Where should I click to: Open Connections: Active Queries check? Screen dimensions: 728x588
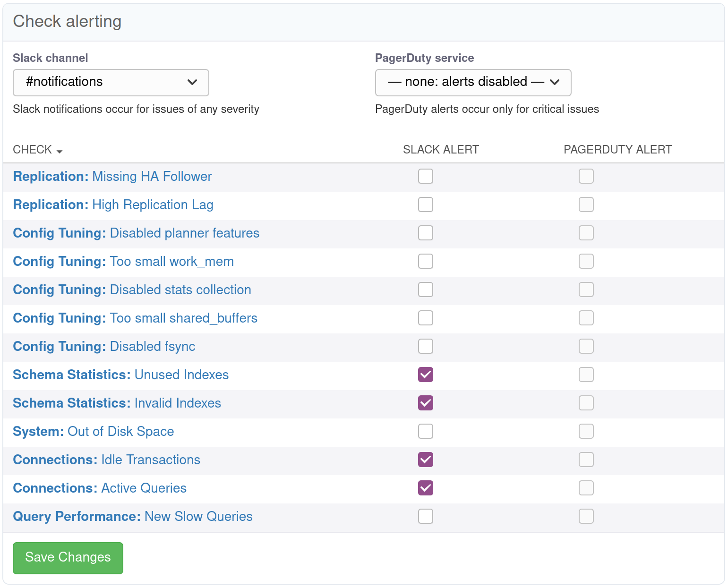point(100,488)
